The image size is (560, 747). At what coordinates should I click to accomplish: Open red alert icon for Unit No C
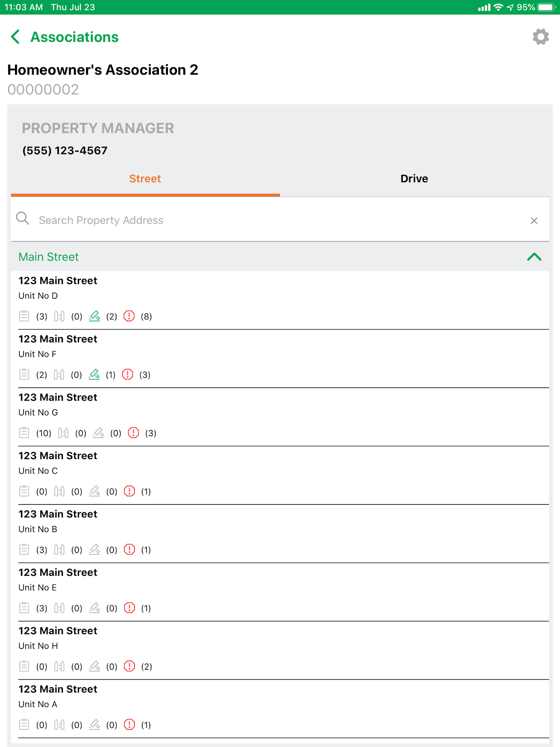(129, 491)
